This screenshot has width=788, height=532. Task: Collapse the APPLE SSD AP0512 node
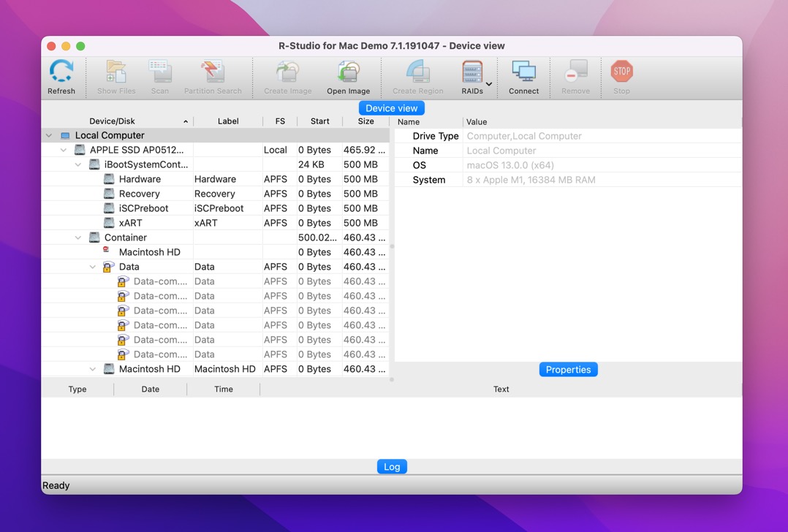tap(64, 150)
